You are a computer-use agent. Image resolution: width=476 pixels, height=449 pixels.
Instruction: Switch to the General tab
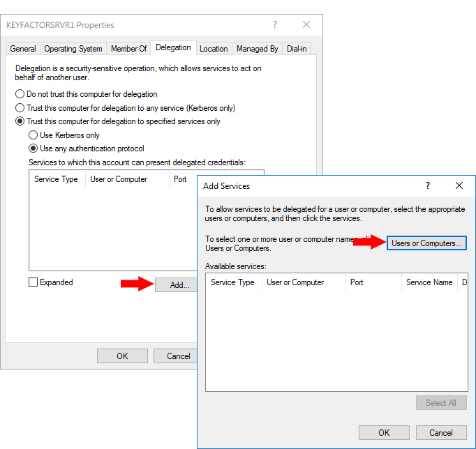(23, 49)
